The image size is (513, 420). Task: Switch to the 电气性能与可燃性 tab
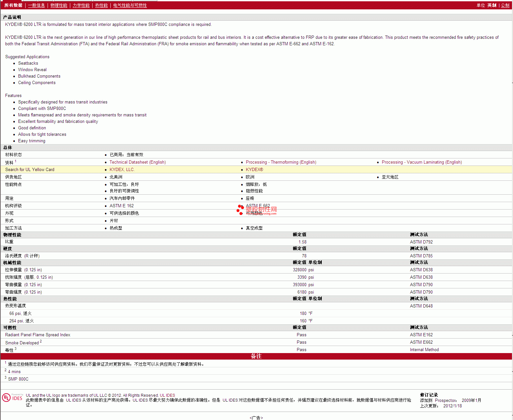130,5
